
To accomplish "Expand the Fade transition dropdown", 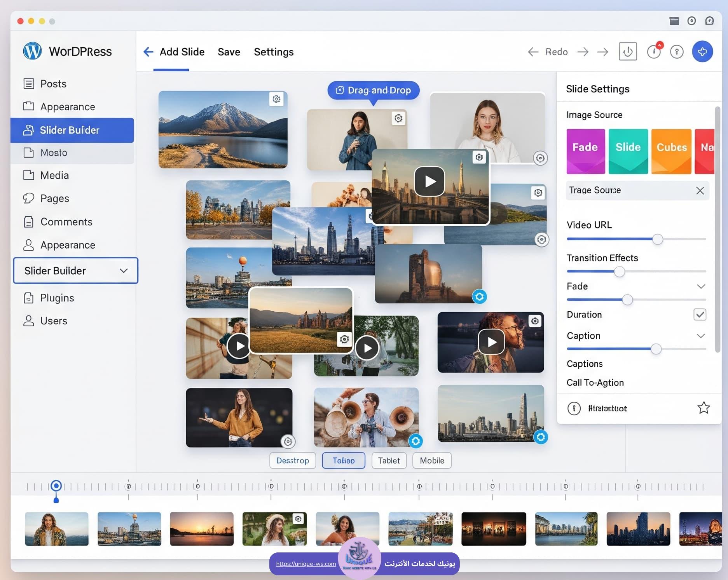I will (701, 286).
